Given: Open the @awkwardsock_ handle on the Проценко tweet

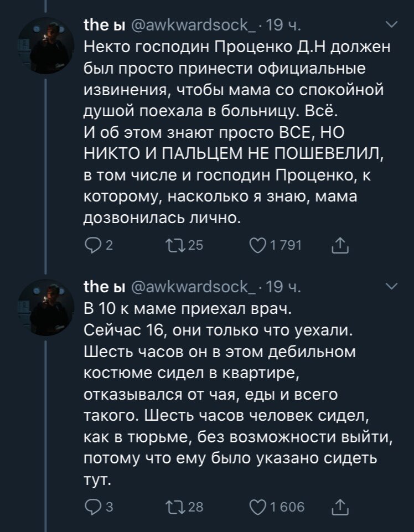Looking at the screenshot, I should (194, 25).
